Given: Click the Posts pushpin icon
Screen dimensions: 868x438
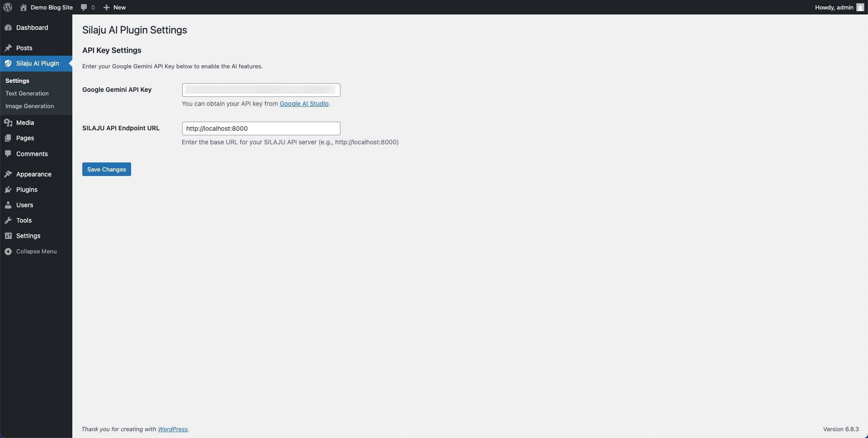Looking at the screenshot, I should 8,48.
